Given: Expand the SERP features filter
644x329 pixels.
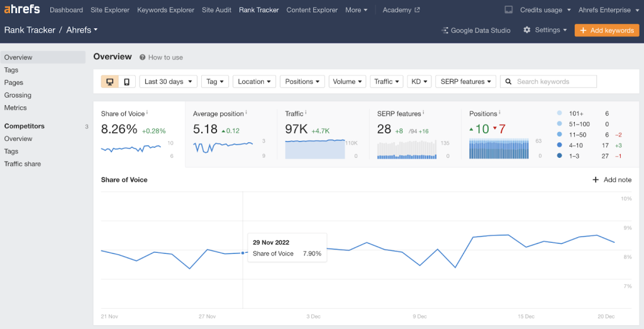Looking at the screenshot, I should [466, 82].
